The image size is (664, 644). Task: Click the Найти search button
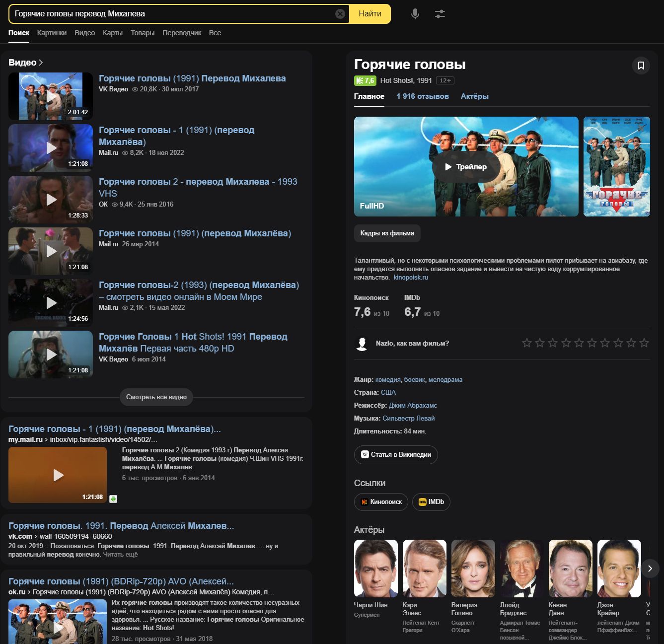tap(370, 14)
